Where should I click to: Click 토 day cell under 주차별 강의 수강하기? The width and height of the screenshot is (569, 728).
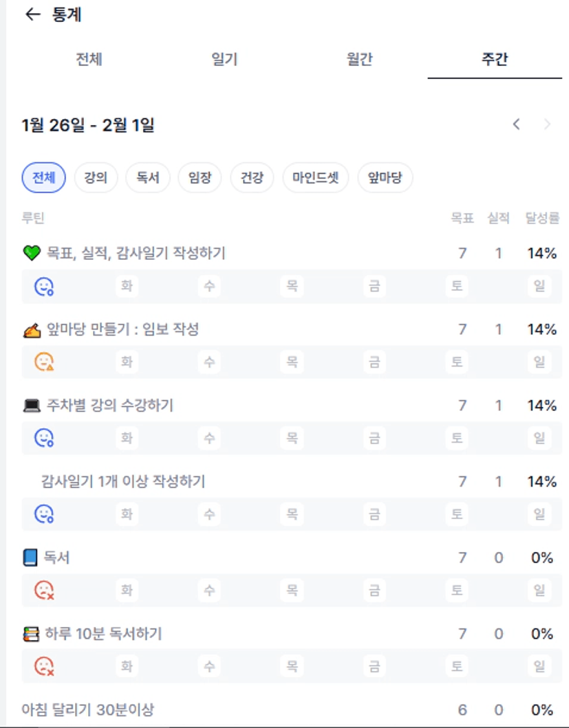click(x=457, y=437)
